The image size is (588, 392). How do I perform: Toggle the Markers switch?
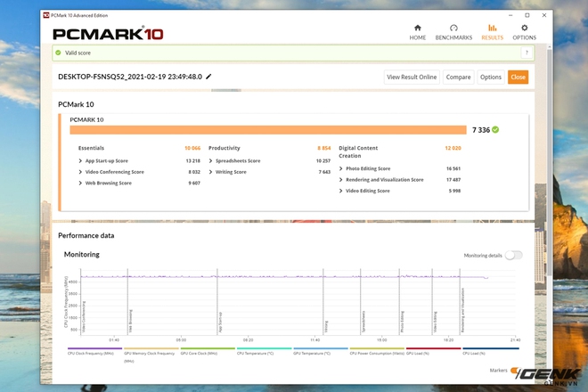pos(515,371)
